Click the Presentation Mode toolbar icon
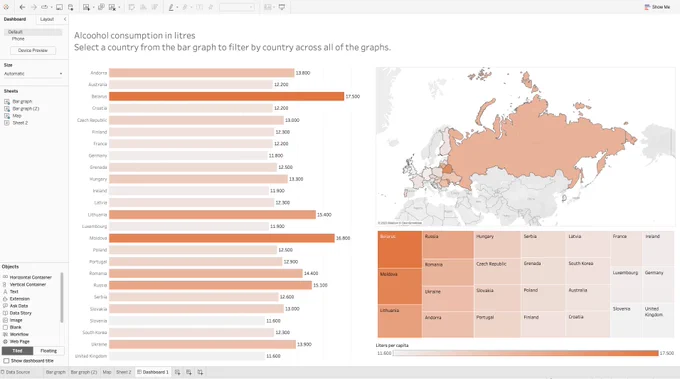 pyautogui.click(x=282, y=7)
